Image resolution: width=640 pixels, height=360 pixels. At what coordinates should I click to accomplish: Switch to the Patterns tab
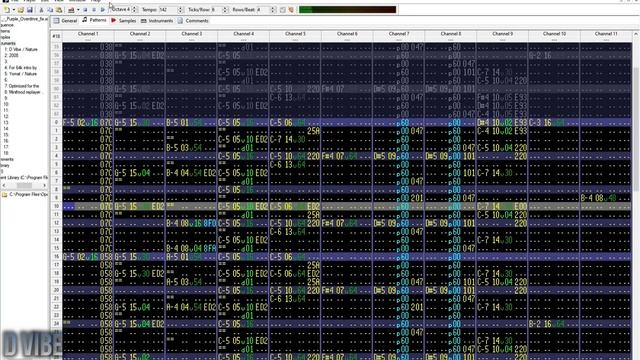point(94,20)
